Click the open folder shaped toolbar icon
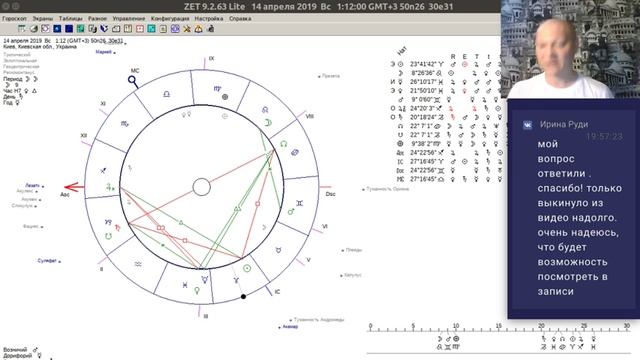This screenshot has width=640, height=360. coord(116,29)
